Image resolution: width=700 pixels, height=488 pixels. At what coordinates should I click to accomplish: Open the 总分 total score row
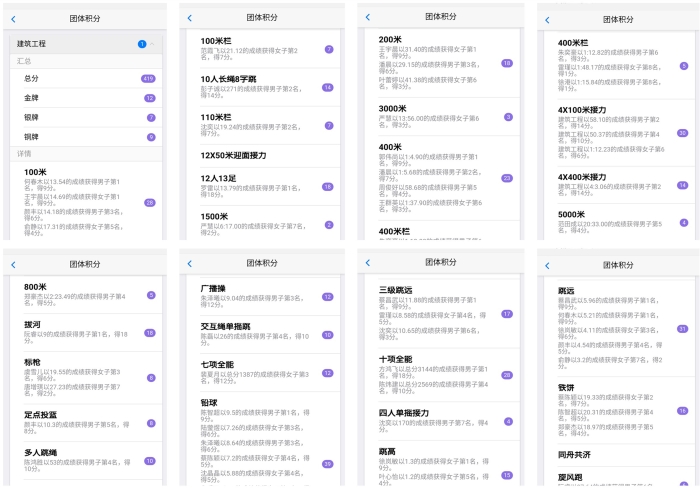point(85,78)
